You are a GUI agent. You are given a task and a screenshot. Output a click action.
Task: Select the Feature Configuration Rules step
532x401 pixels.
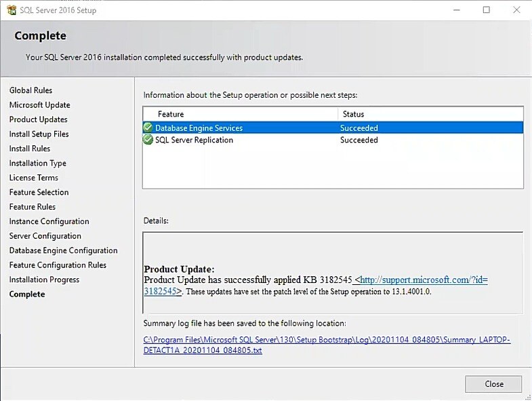click(x=58, y=265)
